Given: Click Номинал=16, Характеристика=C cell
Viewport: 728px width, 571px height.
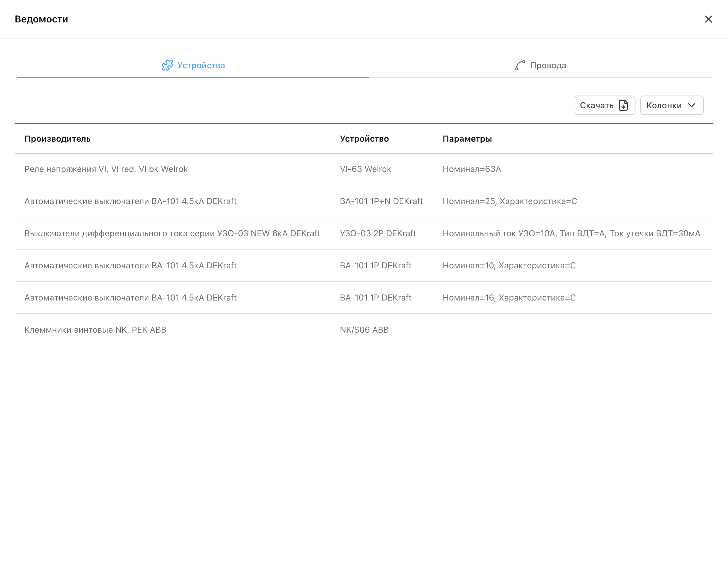Looking at the screenshot, I should (509, 297).
